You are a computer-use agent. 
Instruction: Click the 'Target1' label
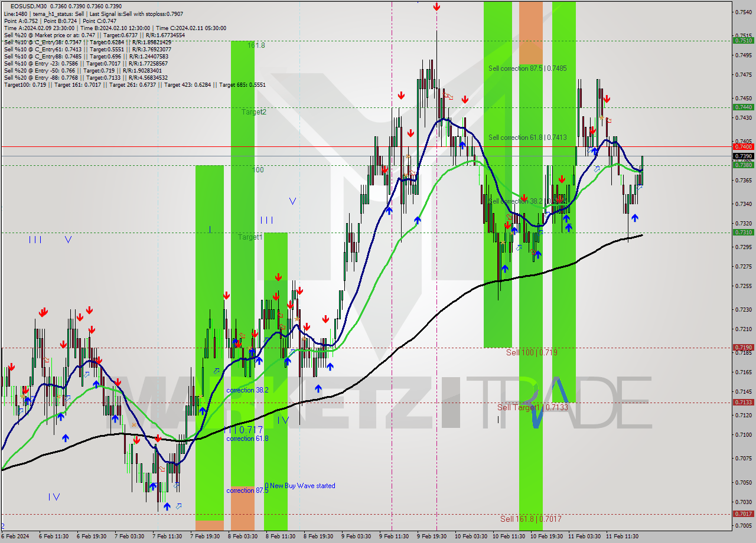pos(250,237)
